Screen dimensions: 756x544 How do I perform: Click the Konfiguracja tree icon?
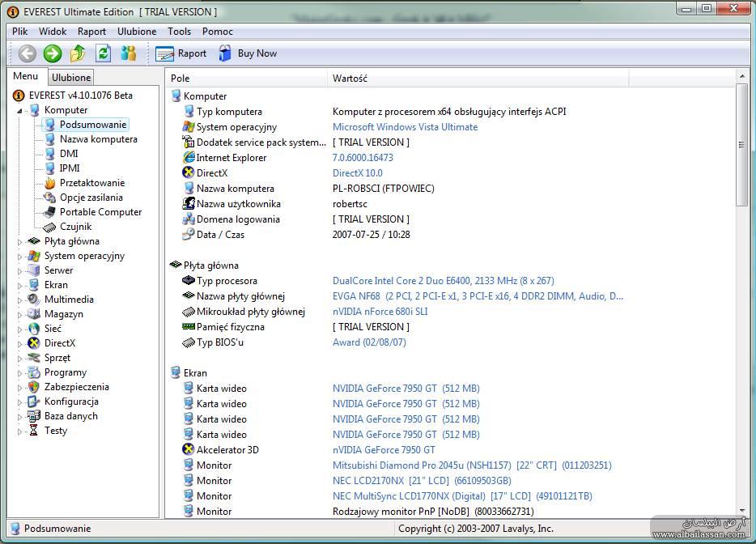(34, 402)
